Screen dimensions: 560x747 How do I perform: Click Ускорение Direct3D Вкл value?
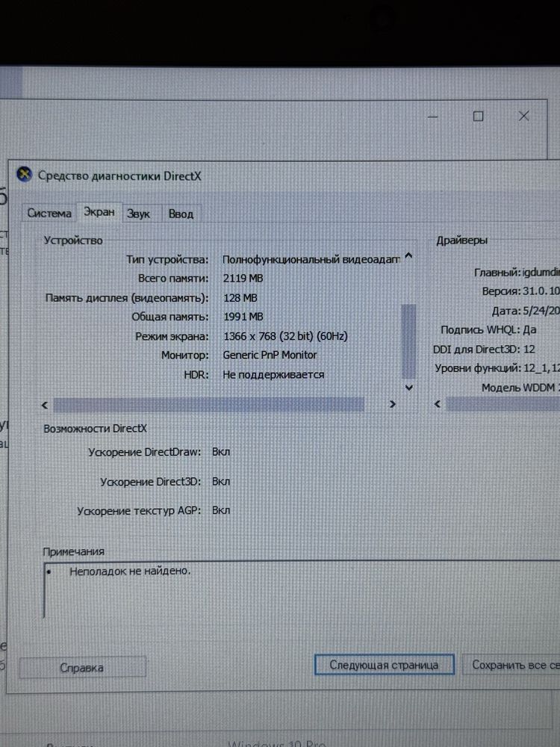click(221, 482)
